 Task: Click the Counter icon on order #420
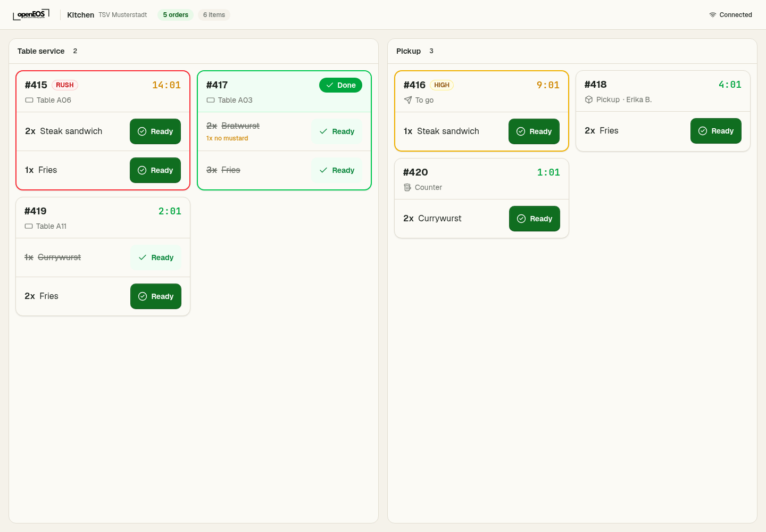click(407, 187)
